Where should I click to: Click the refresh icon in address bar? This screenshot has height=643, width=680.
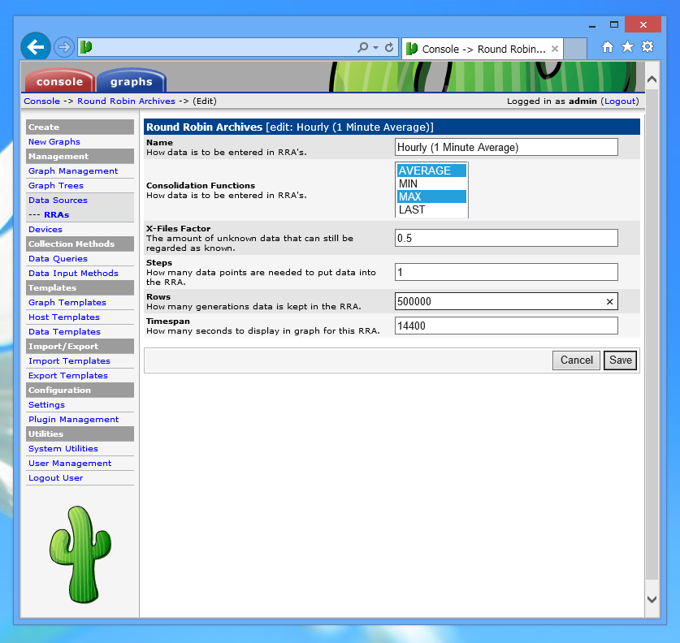point(389,47)
